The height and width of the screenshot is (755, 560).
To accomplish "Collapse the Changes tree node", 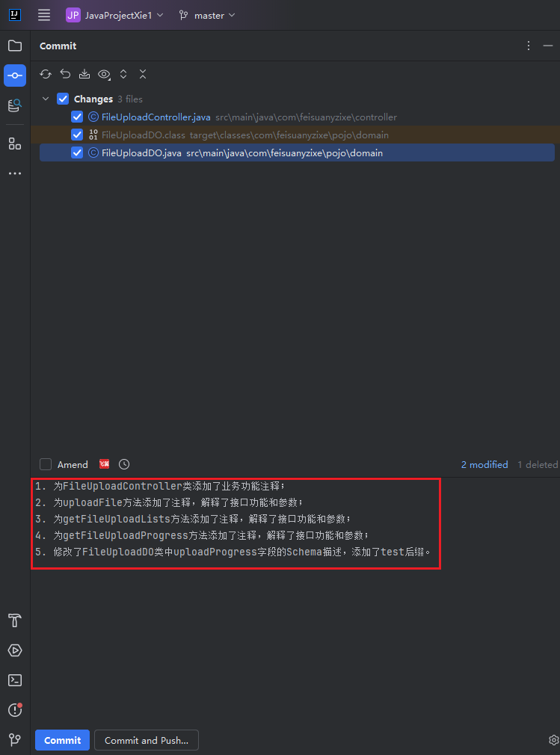I will (46, 99).
